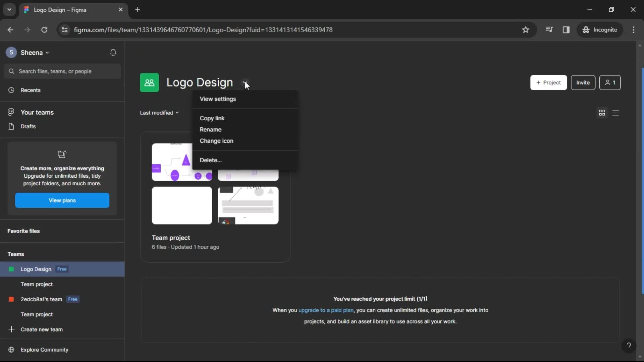This screenshot has height=362, width=644.
Task: Expand the Last modified dropdown filter
Action: [160, 112]
